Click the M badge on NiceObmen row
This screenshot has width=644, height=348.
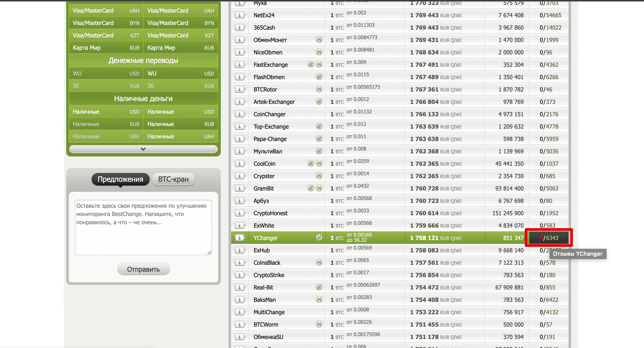pyautogui.click(x=319, y=52)
